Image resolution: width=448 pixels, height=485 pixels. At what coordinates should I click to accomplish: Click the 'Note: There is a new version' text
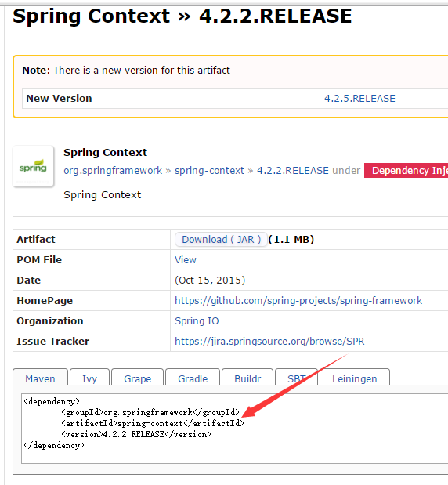126,71
